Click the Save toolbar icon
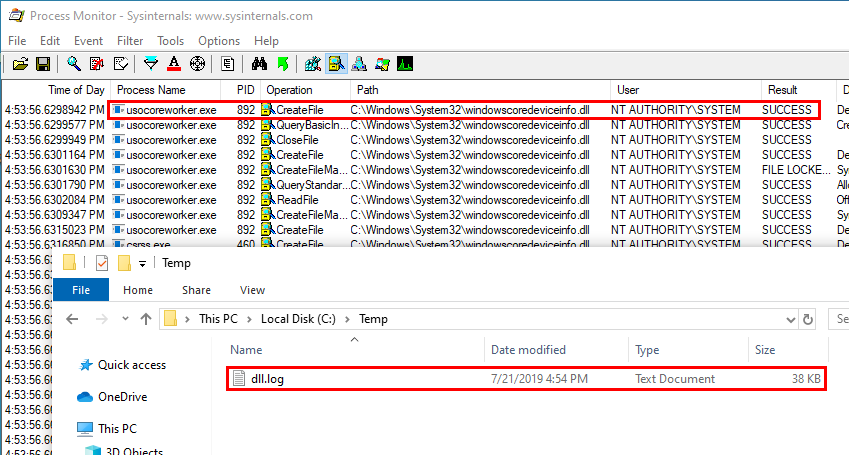This screenshot has width=849, height=455. tap(43, 64)
